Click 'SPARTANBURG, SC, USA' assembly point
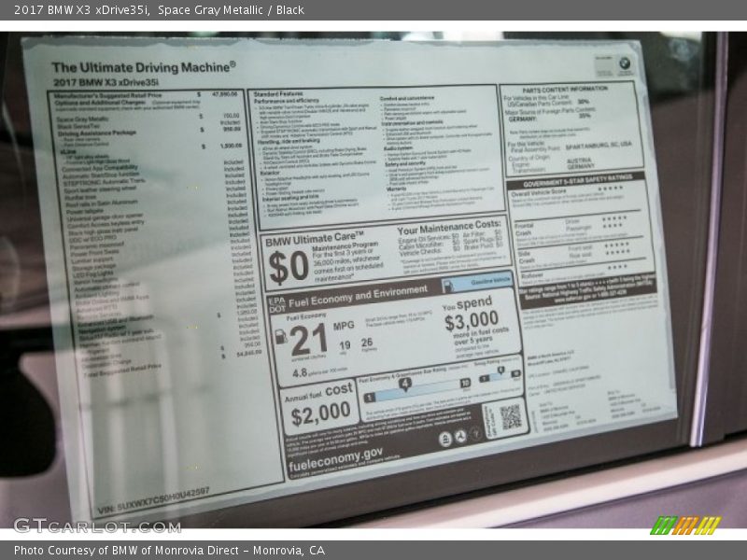Viewport: 747px width, 560px height. [x=599, y=146]
